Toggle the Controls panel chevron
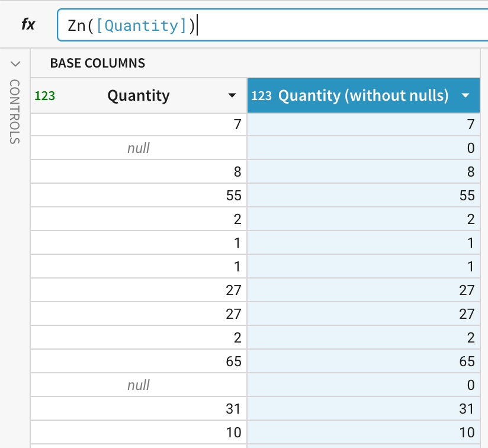 [x=15, y=63]
